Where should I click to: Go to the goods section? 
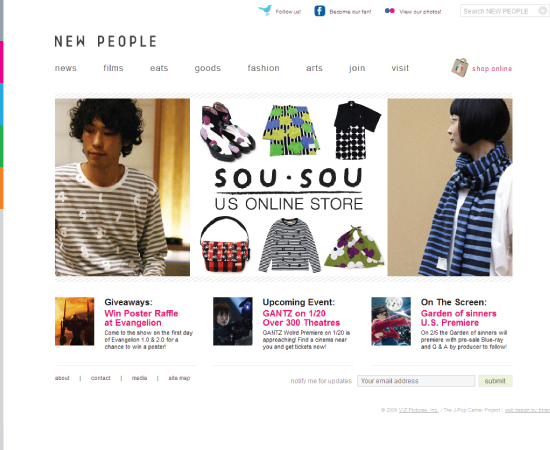(x=208, y=68)
